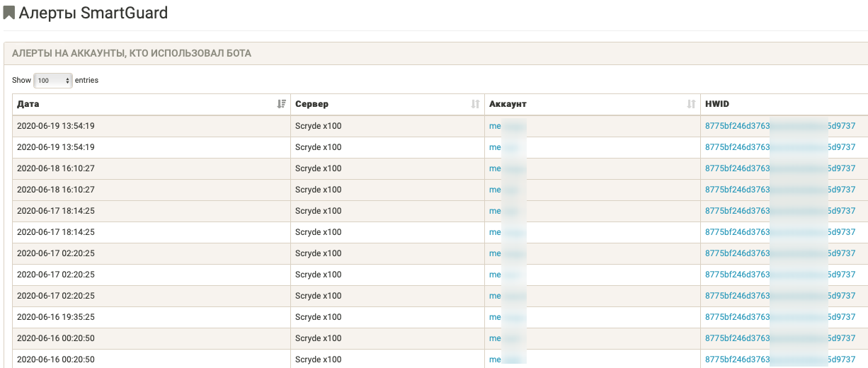The width and height of the screenshot is (868, 368).
Task: Open the Show entries count dropdown
Action: coord(53,81)
